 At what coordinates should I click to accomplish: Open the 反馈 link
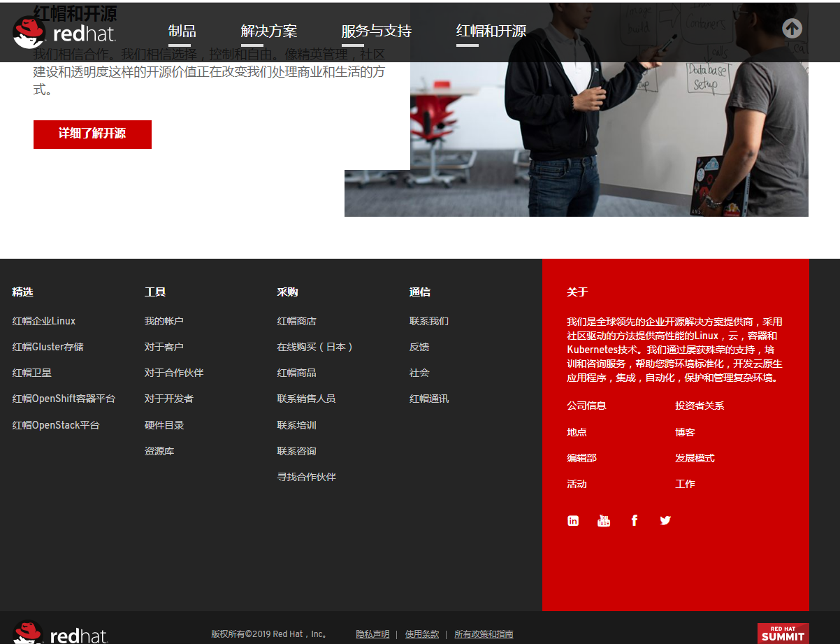point(419,347)
